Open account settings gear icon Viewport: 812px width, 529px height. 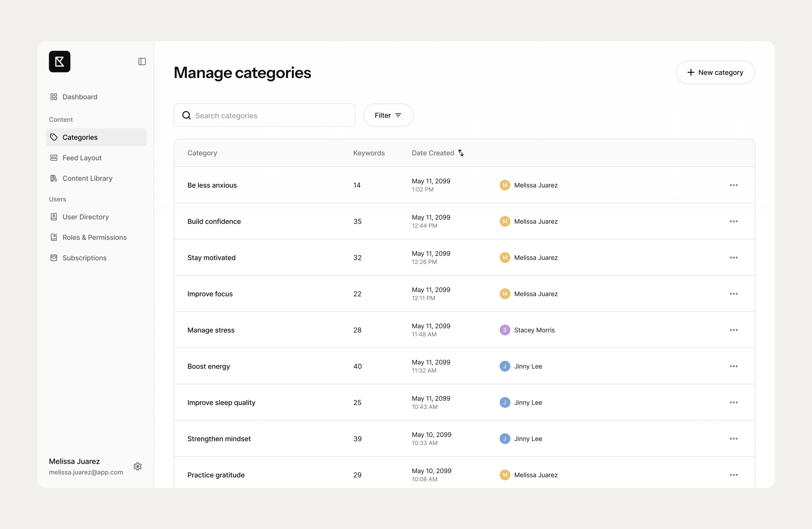(x=137, y=466)
